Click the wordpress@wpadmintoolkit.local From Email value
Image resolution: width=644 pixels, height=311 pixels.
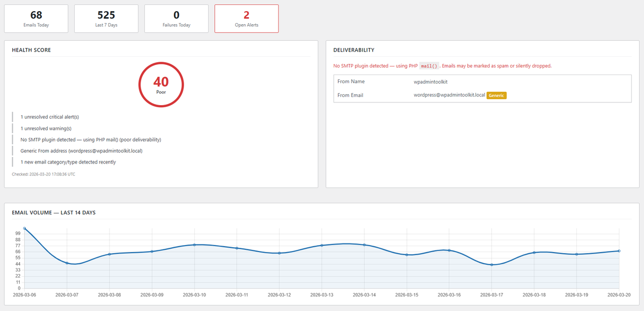[x=450, y=95]
